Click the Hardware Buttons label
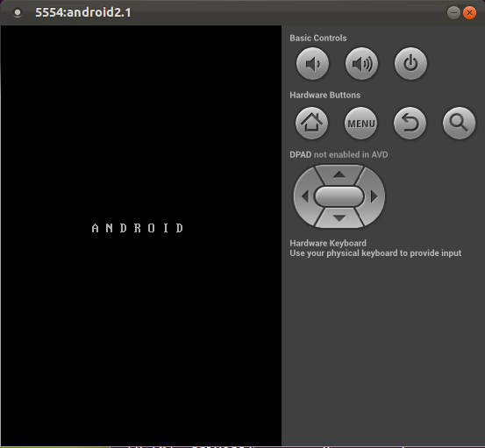The height and width of the screenshot is (448, 485). 325,95
